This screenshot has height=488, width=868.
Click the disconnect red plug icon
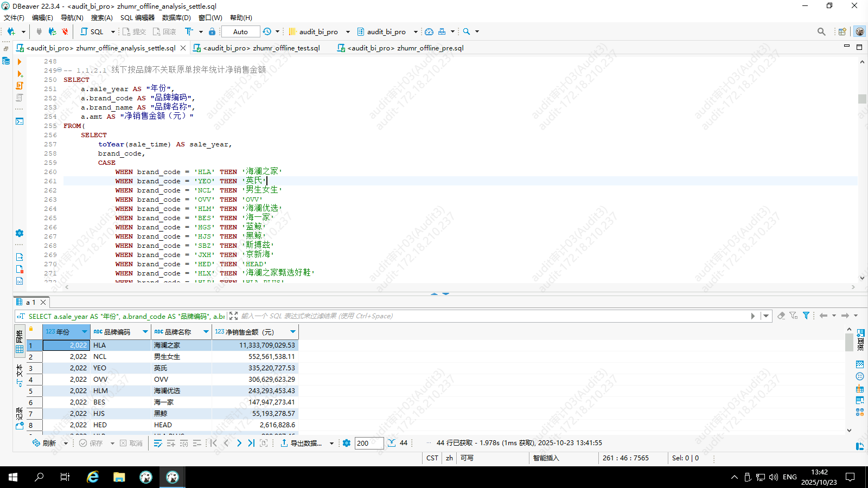65,31
